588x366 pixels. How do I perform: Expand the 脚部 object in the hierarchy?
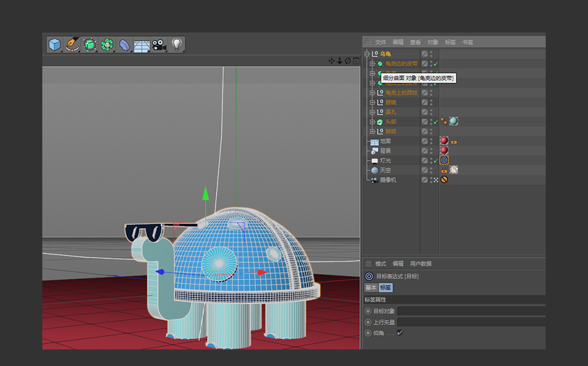[372, 131]
